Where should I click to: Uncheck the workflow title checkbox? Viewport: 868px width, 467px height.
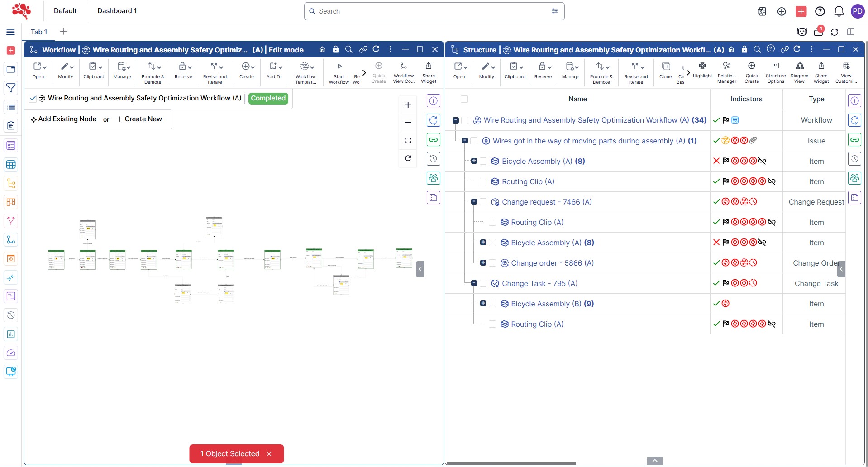[x=33, y=98]
